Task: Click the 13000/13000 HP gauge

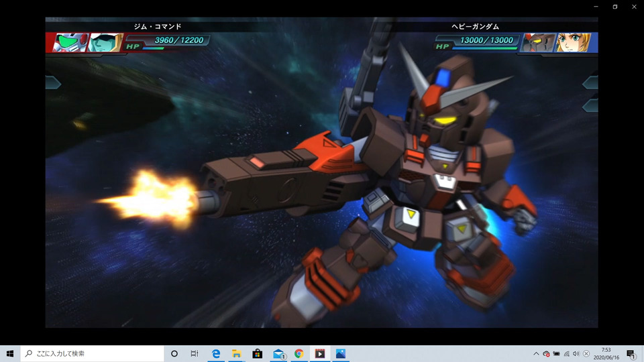Action: pyautogui.click(x=476, y=42)
